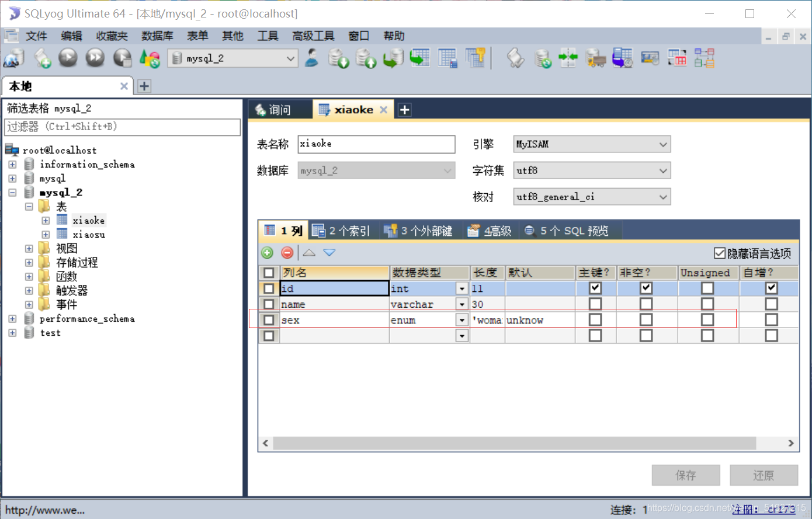Click the execute and edit resultset icon

point(122,58)
